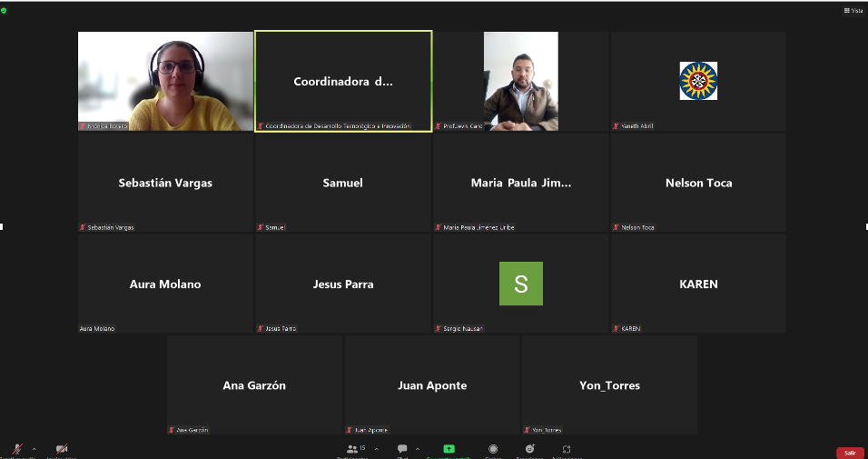Toggle the camera video button on
868x459 pixels.
(x=62, y=449)
